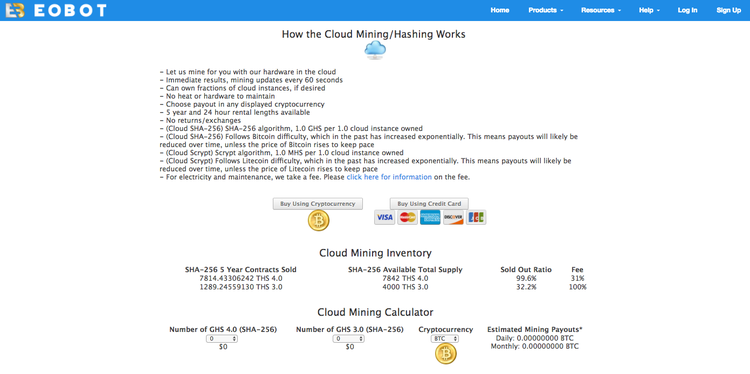Click the MasterCard icon
Viewport: 750px width, 374px height.
[x=408, y=218]
